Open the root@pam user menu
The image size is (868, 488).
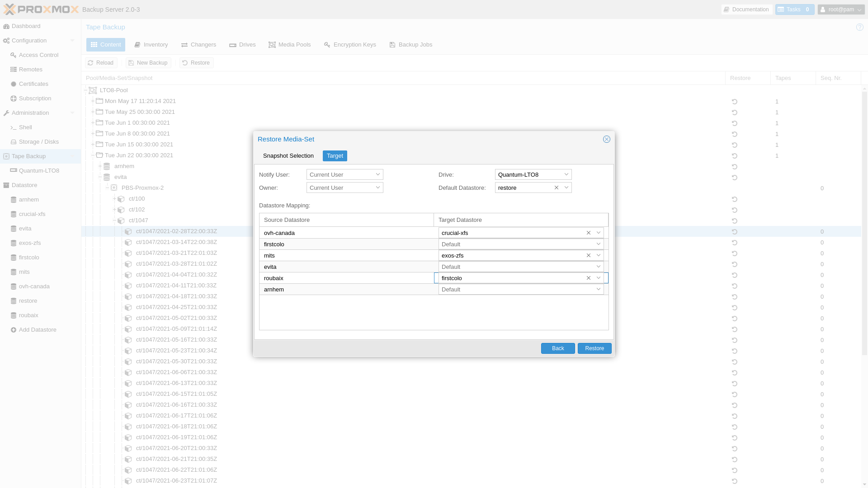841,9
